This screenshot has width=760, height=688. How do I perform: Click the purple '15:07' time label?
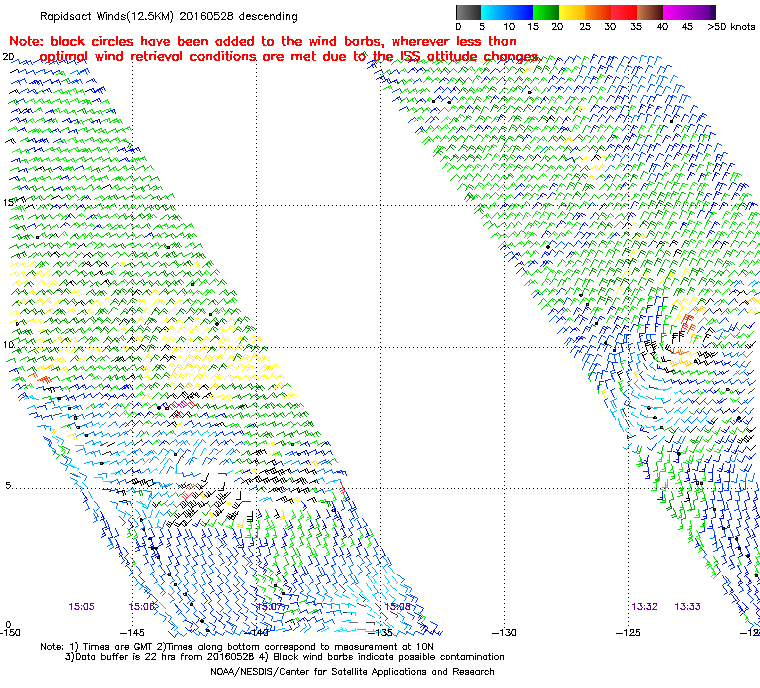(x=269, y=607)
